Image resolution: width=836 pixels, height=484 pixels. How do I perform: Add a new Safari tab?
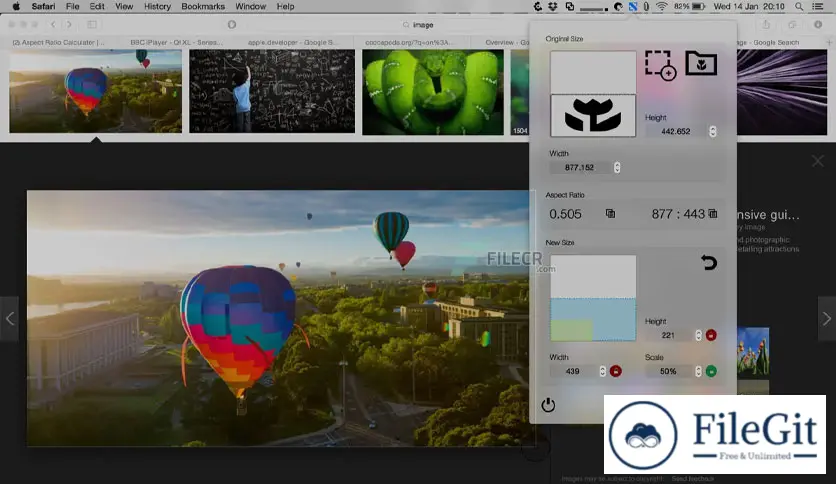[829, 42]
